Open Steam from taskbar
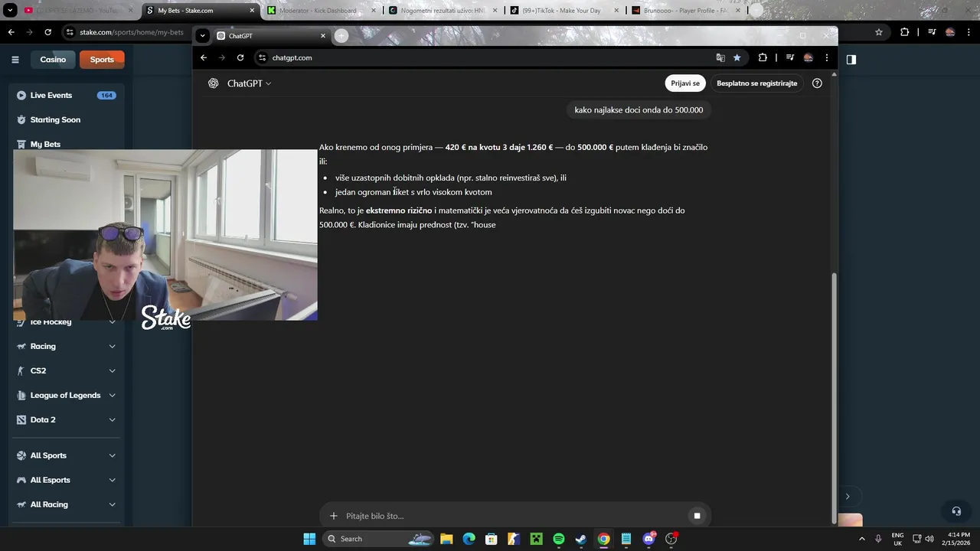 pyautogui.click(x=581, y=539)
